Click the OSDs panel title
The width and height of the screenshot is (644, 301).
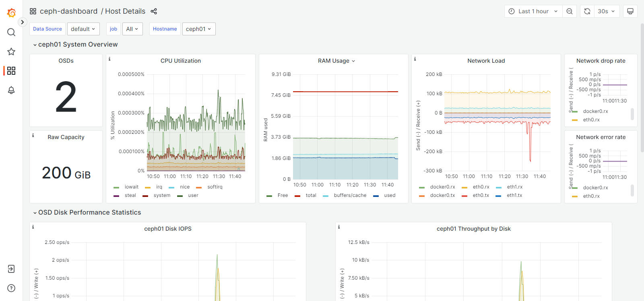click(66, 61)
